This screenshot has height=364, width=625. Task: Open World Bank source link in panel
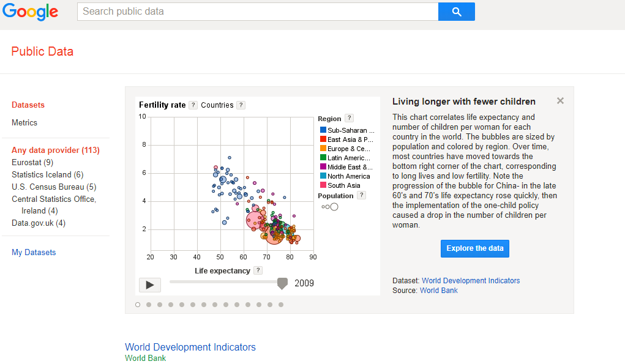[438, 291]
